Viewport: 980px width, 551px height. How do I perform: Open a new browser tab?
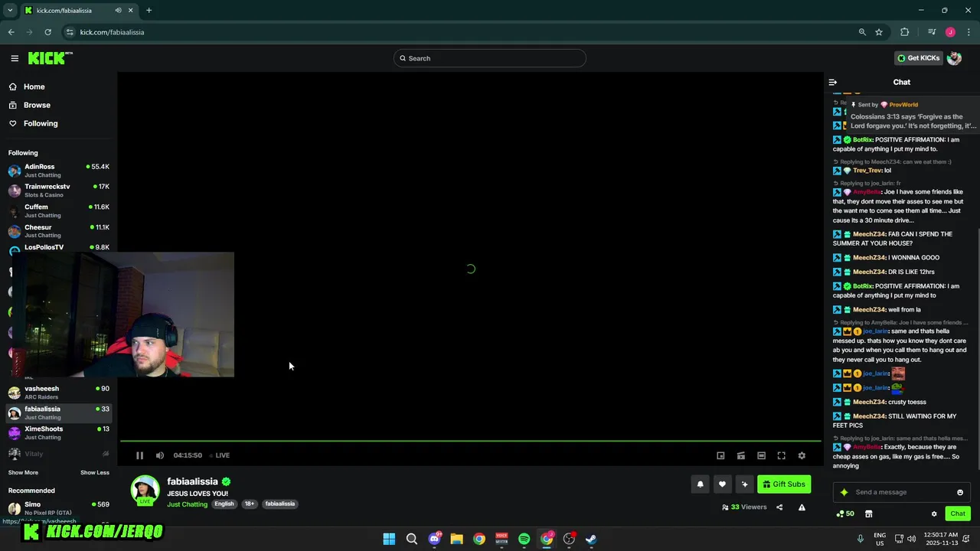[149, 10]
